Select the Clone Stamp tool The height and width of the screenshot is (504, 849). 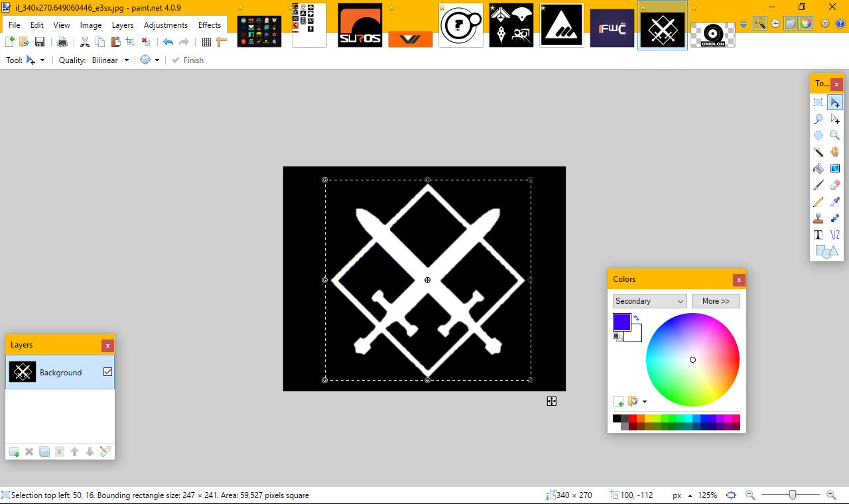[818, 218]
